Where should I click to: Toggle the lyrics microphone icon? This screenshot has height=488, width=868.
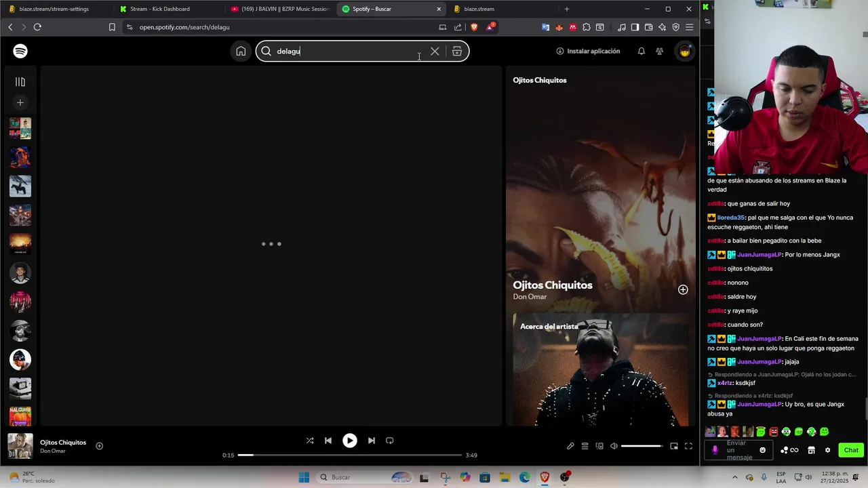click(x=570, y=446)
